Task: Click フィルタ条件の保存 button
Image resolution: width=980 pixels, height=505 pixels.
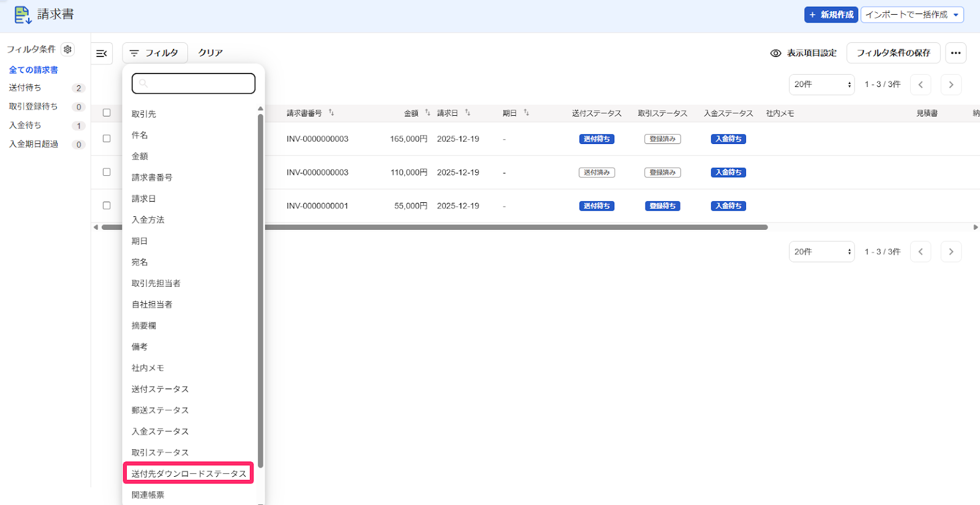Action: [x=893, y=53]
